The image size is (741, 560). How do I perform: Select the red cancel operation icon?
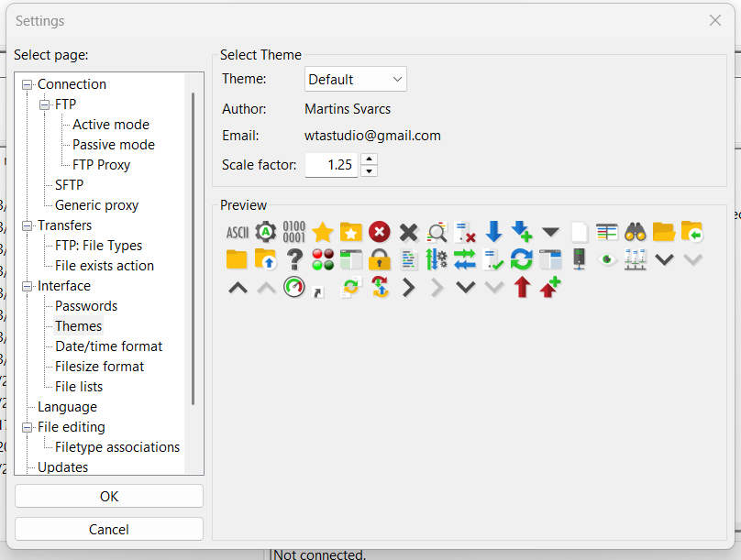379,232
